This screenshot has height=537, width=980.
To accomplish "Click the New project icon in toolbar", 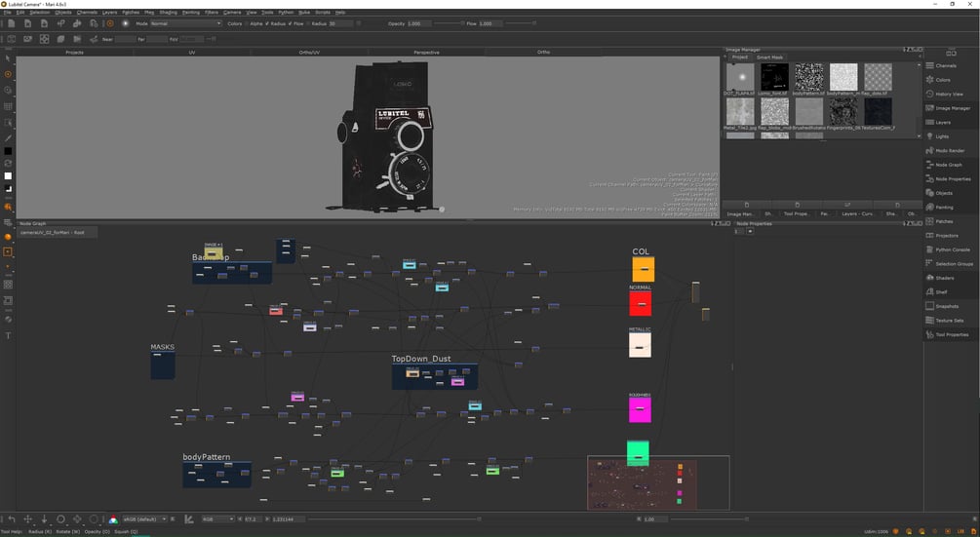I will 12,23.
